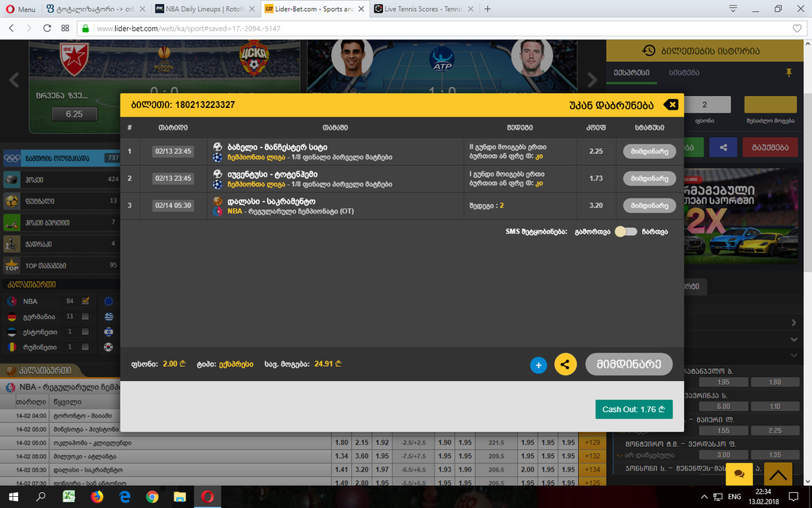Bookmark page with heart icon

click(797, 29)
